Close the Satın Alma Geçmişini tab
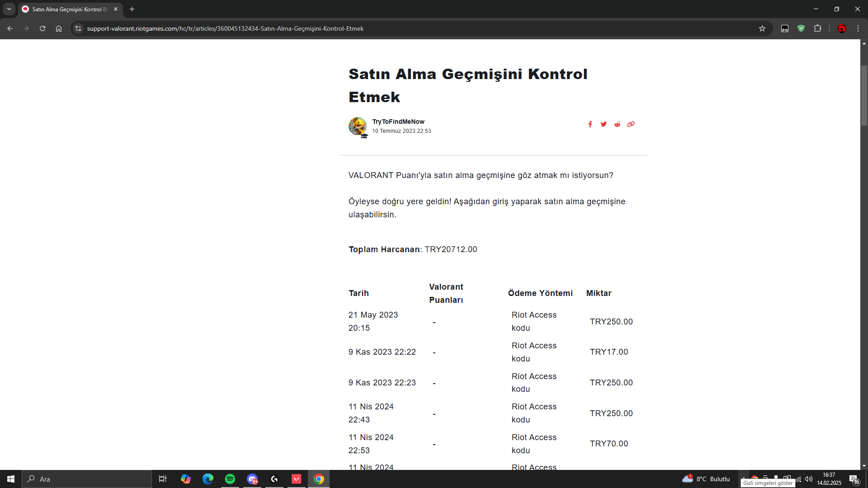This screenshot has height=488, width=868. [116, 9]
